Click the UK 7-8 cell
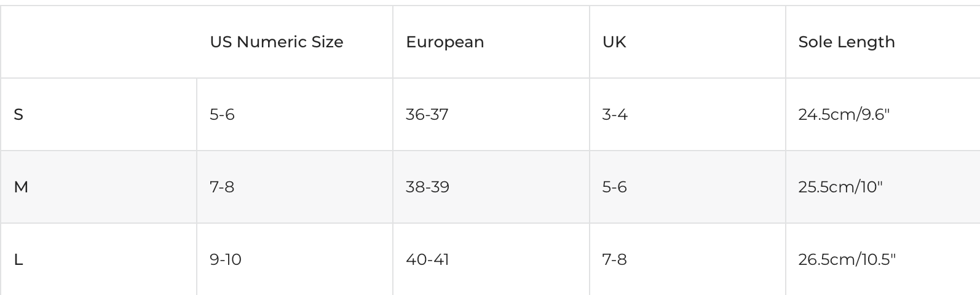This screenshot has width=980, height=295. pos(614,259)
